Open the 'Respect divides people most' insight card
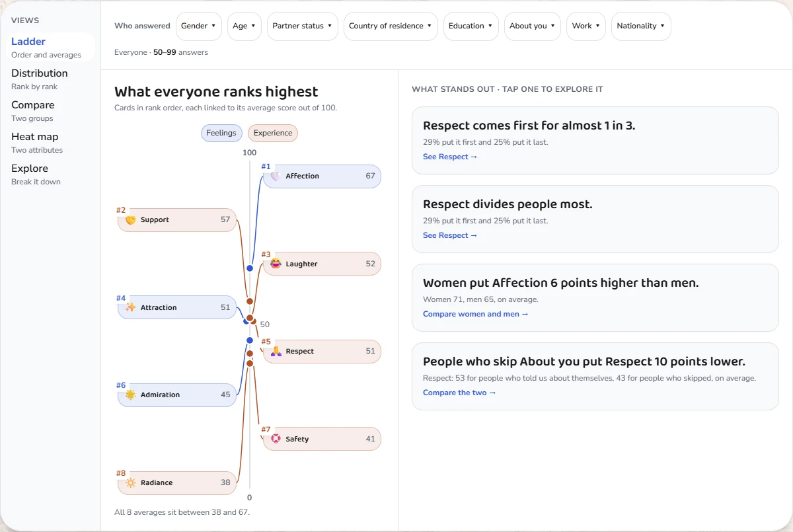 595,219
